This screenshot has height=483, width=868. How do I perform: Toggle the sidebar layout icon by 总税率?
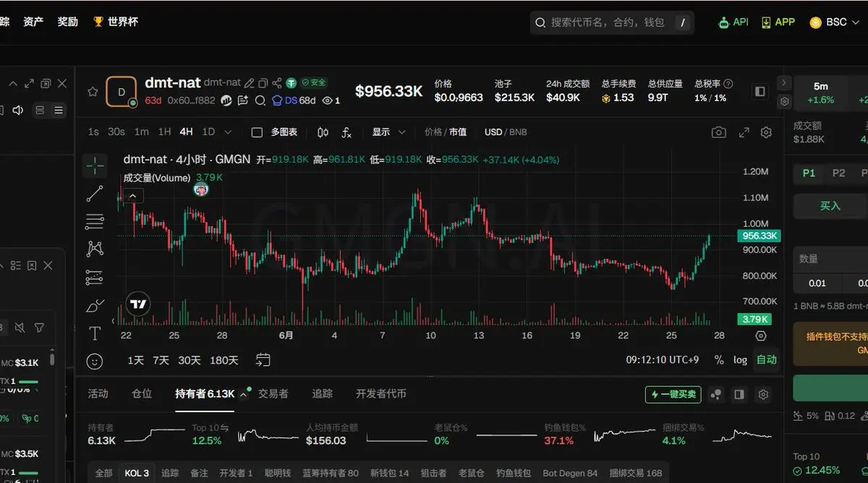[x=759, y=91]
